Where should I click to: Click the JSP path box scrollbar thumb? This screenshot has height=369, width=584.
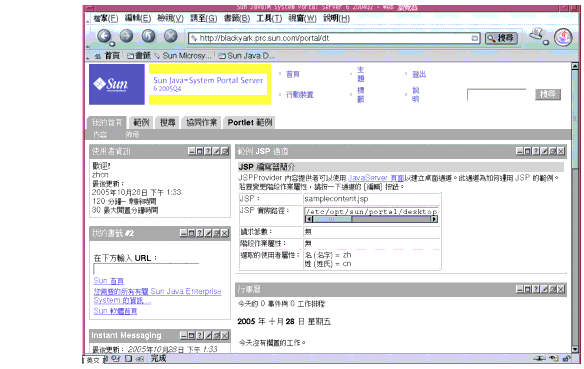pos(332,219)
